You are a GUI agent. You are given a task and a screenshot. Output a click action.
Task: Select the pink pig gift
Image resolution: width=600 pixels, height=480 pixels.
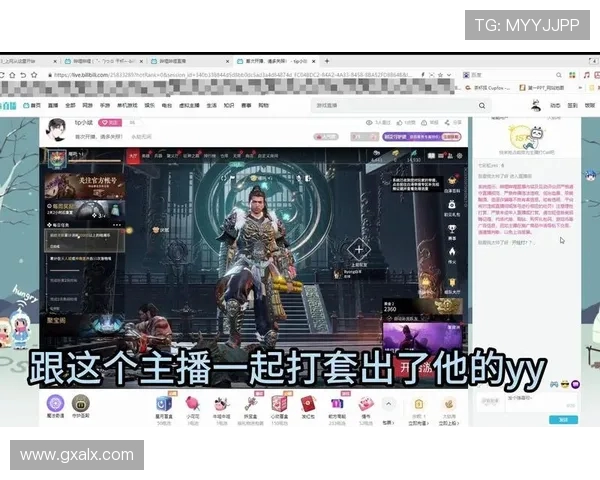pyautogui.click(x=366, y=403)
